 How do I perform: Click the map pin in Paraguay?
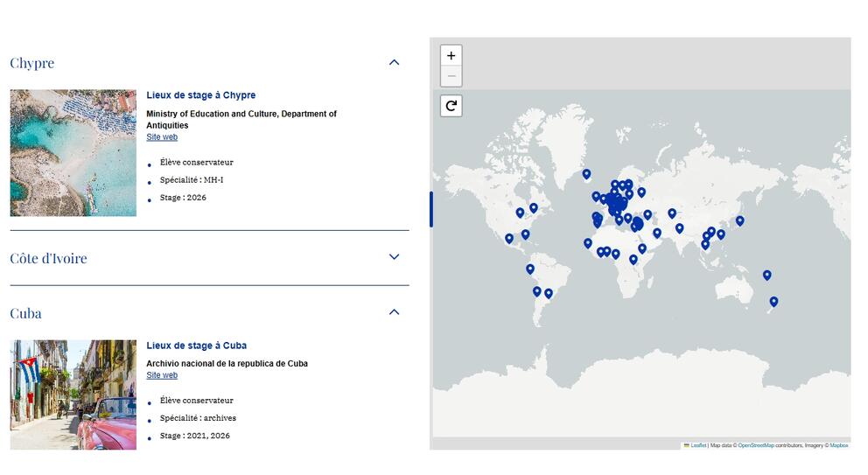[x=548, y=293]
